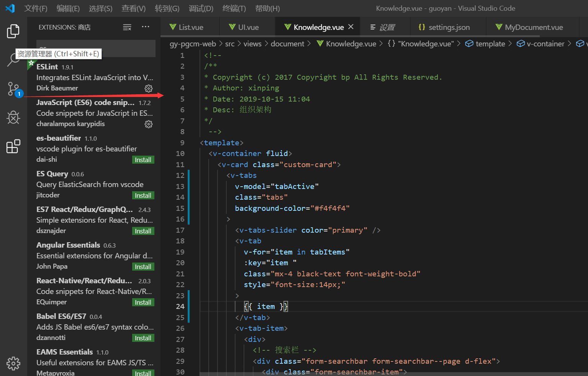Open the Explorer view in activity bar
The image size is (588, 376).
(x=13, y=31)
